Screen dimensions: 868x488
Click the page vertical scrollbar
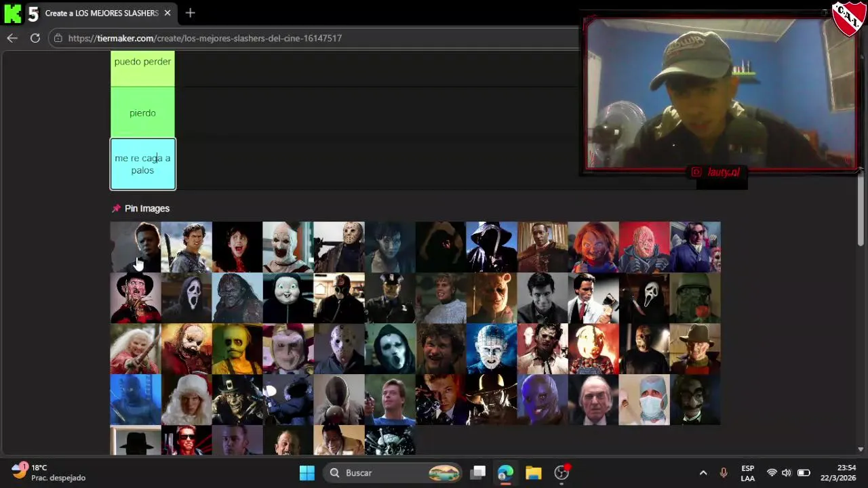(x=861, y=210)
